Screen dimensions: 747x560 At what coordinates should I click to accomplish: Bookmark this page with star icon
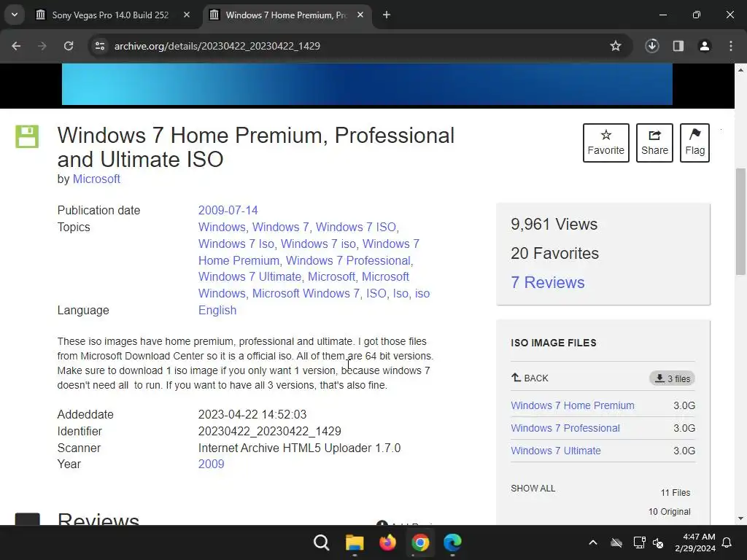pos(616,46)
